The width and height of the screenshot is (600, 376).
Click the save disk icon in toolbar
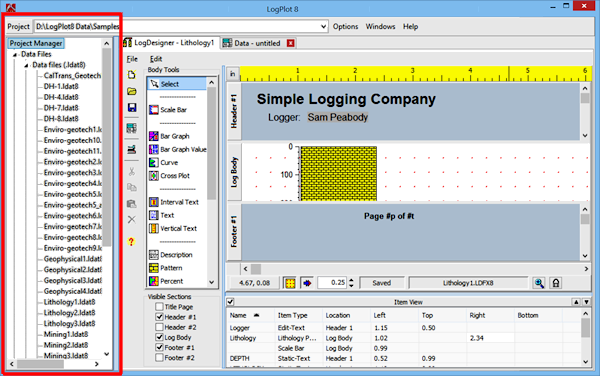click(x=132, y=107)
